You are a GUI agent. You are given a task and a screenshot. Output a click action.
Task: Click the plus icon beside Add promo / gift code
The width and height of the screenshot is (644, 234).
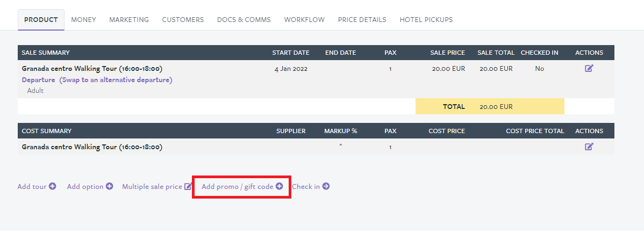click(280, 186)
